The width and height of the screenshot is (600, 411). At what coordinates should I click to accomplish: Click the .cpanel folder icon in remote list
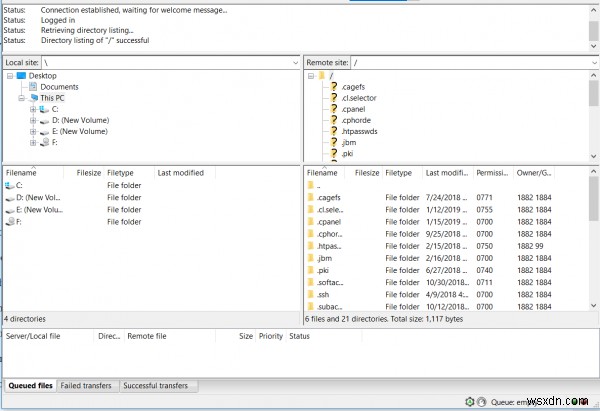click(311, 222)
